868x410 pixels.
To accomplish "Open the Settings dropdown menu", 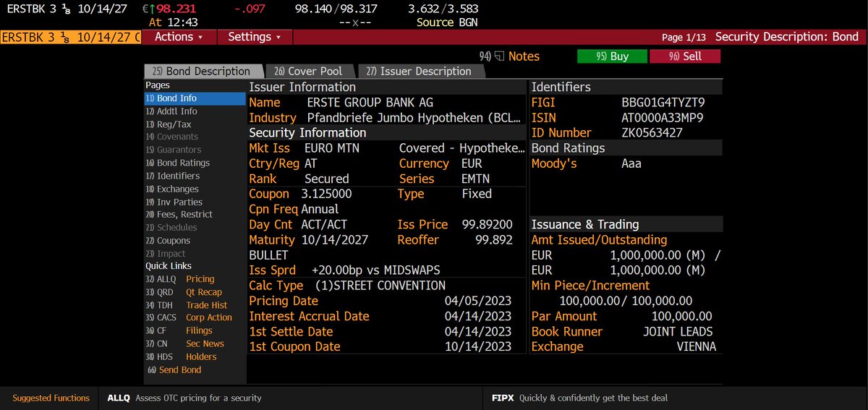I will [255, 37].
